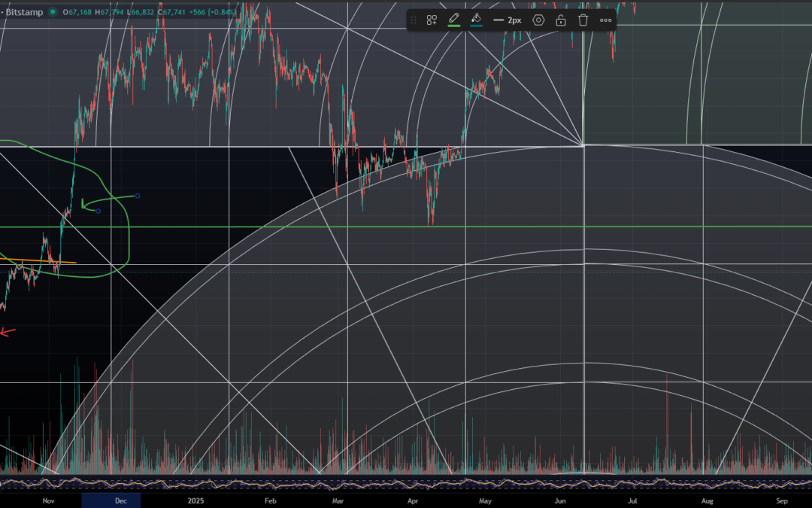
Task: Click the teal swatch under the fill bucket
Action: click(x=476, y=26)
